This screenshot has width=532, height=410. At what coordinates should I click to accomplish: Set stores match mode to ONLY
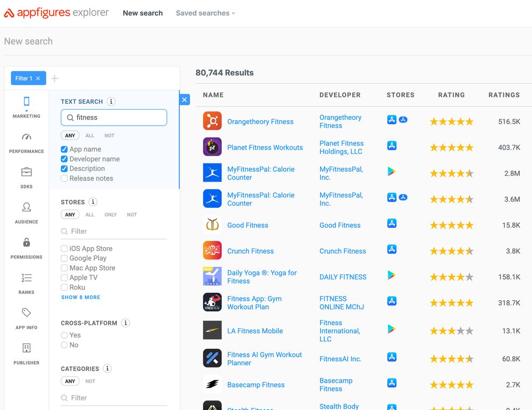[x=110, y=215]
